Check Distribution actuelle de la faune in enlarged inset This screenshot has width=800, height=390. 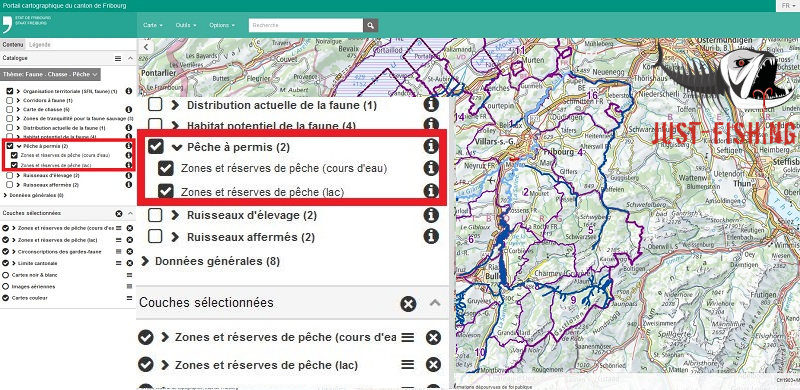(x=155, y=105)
